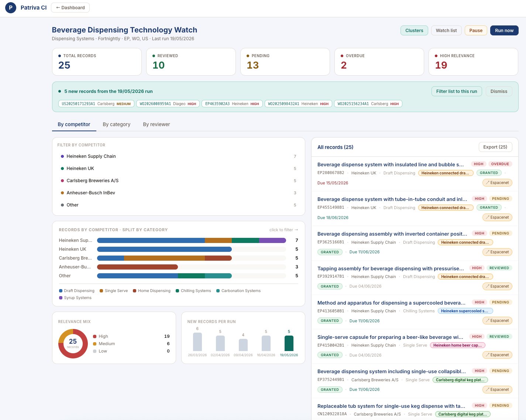This screenshot has width=526, height=420.
Task: Dismiss the new records banner
Action: [499, 91]
